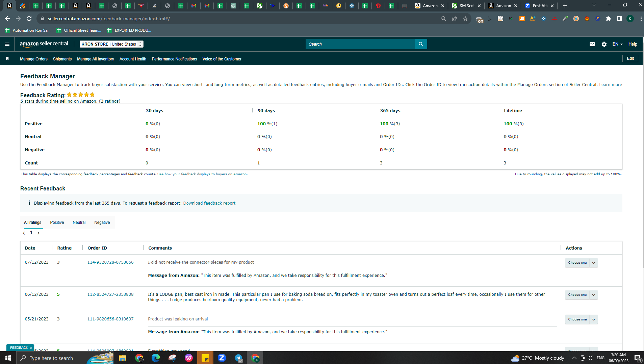Open Telegram from the taskbar
The image size is (644, 364).
(x=238, y=358)
